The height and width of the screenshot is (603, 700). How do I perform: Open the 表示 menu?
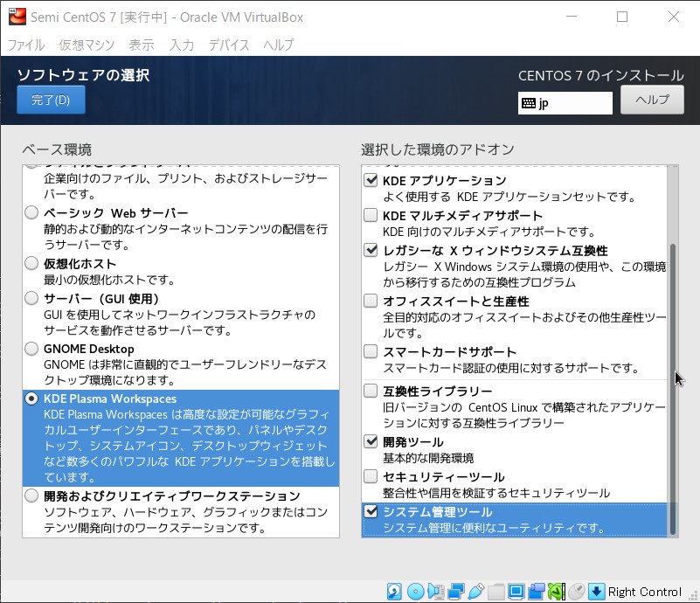(142, 45)
